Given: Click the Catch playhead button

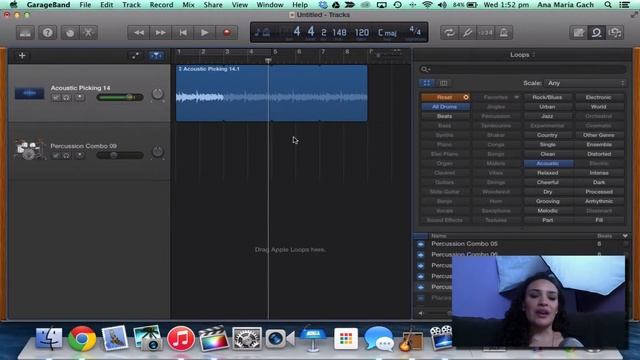Looking at the screenshot, I should [156, 56].
